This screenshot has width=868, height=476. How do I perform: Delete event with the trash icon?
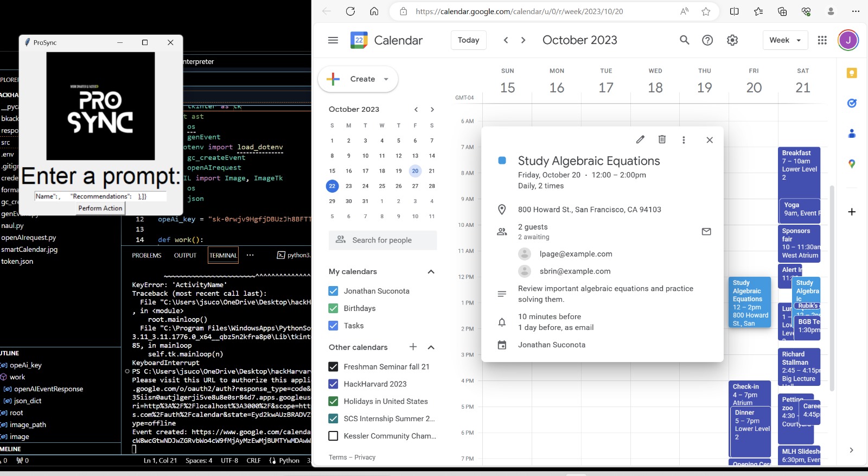coord(662,139)
